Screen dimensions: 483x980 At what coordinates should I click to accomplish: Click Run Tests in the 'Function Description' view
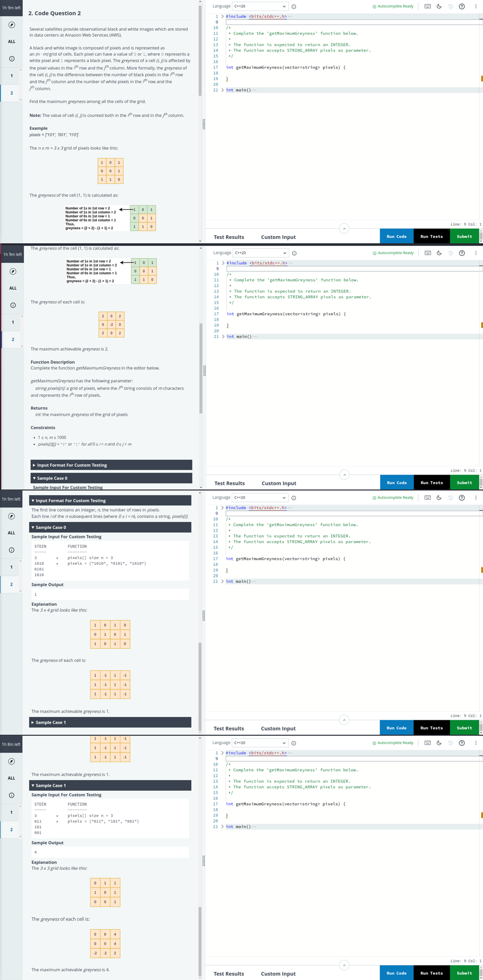[431, 483]
